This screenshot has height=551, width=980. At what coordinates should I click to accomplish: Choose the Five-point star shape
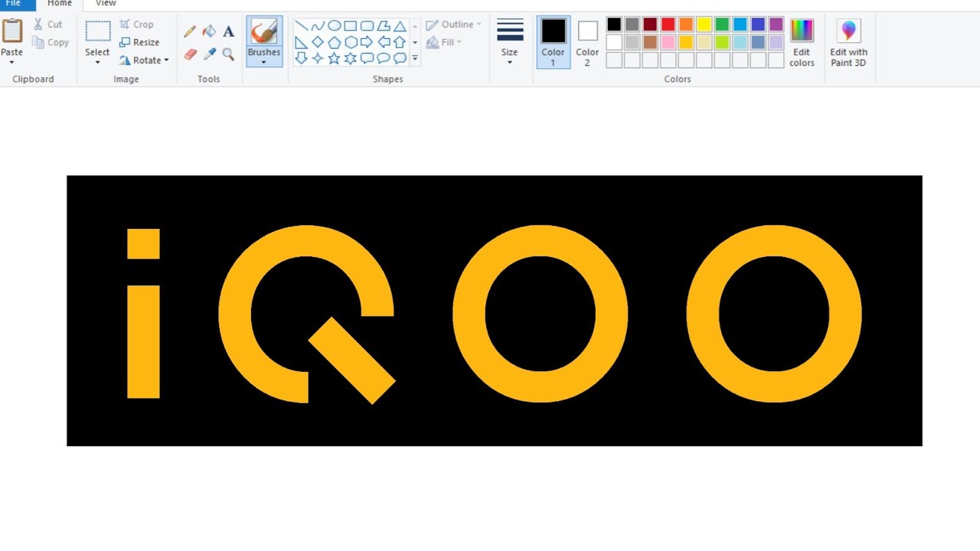pyautogui.click(x=334, y=58)
